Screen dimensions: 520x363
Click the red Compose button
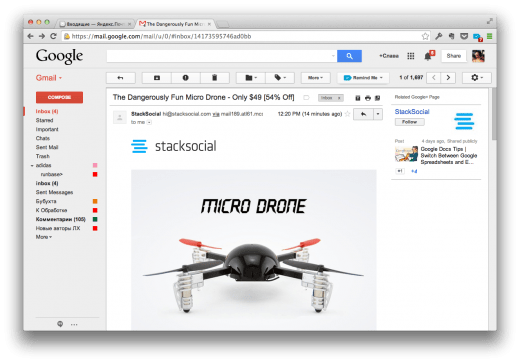click(59, 97)
